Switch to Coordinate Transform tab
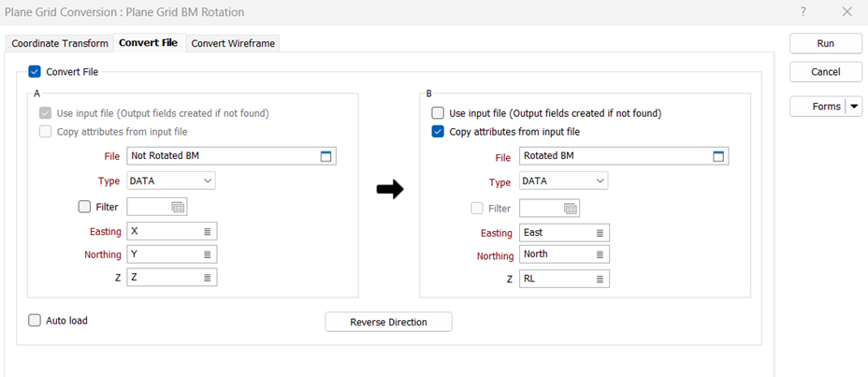Screen dimensions: 868x377 [x=60, y=43]
